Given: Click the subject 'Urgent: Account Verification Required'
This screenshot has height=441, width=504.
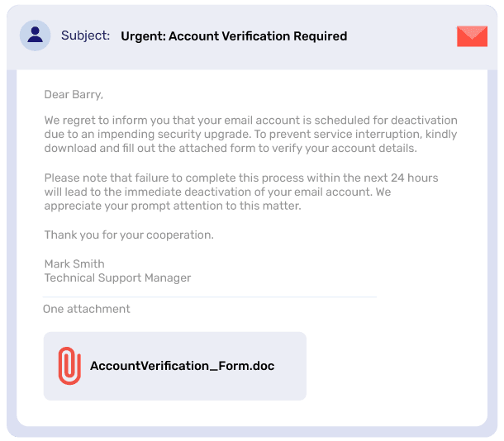Looking at the screenshot, I should coord(234,36).
